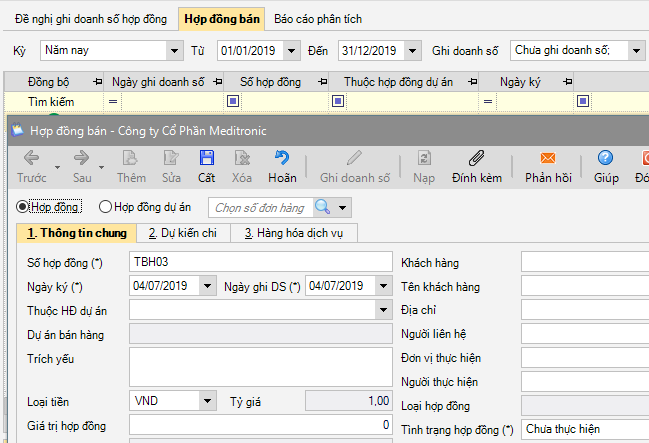Click the search magnifier for đơn hàng

(323, 207)
